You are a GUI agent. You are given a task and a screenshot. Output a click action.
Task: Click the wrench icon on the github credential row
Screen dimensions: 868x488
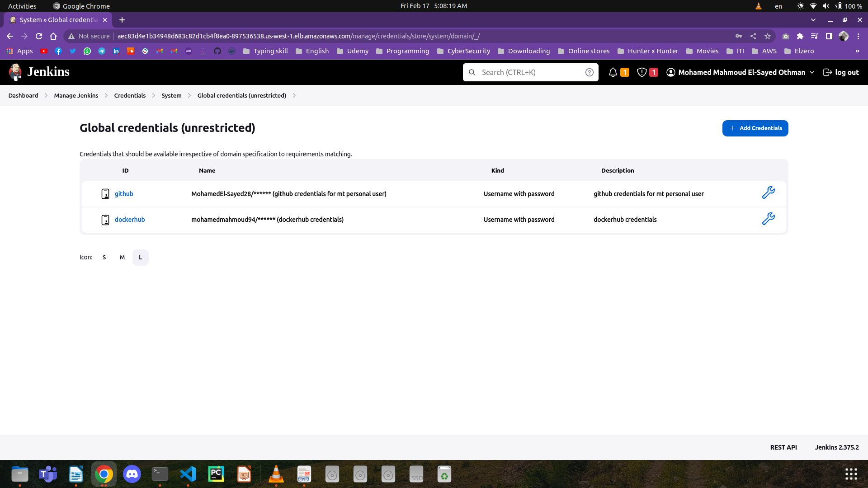[x=769, y=192]
